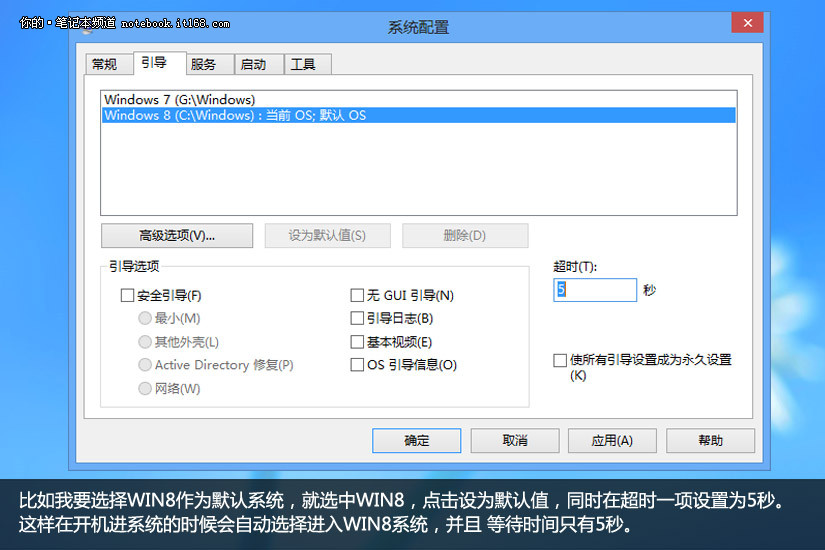Click the 引导 tab label
This screenshot has height=550, width=825.
tap(153, 63)
